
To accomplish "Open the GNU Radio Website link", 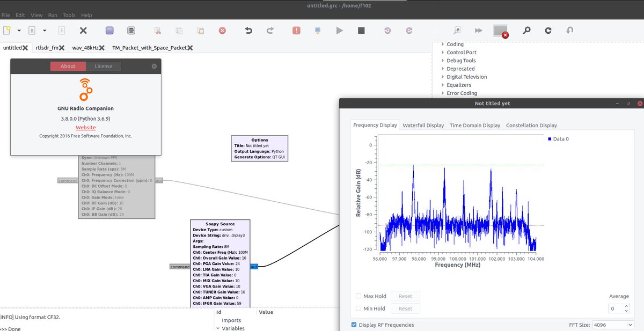I will point(86,128).
